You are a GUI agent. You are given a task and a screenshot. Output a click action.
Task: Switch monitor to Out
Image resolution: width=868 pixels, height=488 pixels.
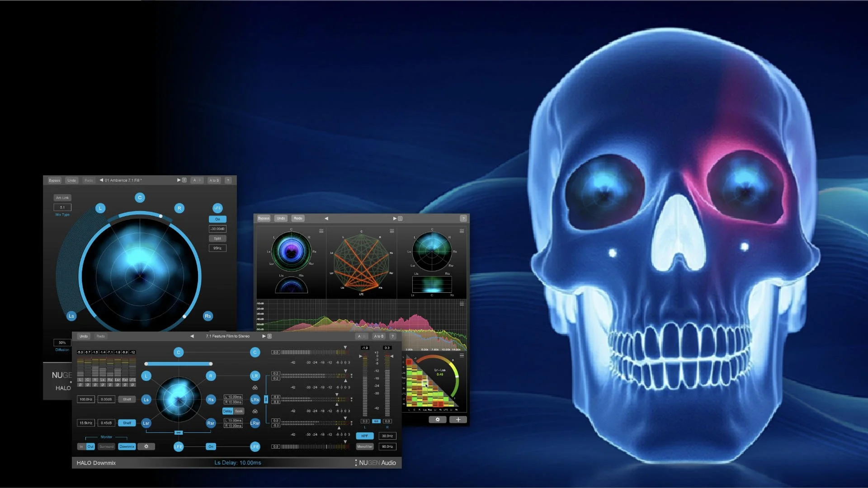(90, 446)
